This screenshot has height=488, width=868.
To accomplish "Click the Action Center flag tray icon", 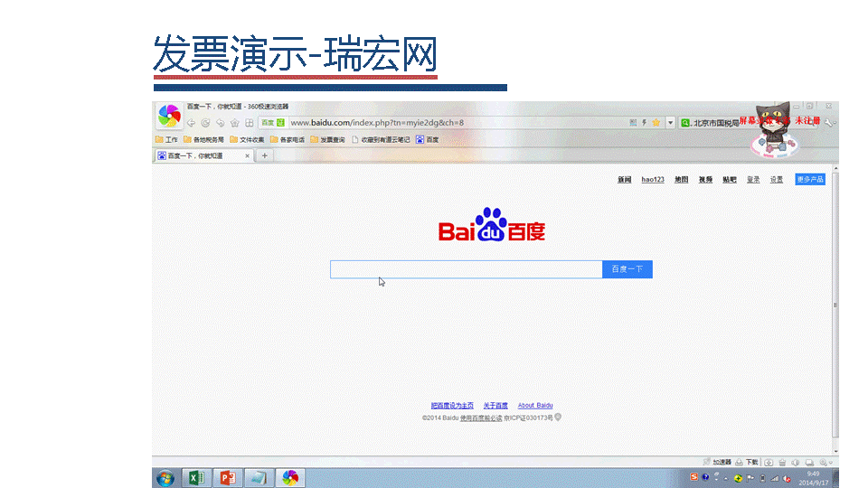I will [x=750, y=479].
